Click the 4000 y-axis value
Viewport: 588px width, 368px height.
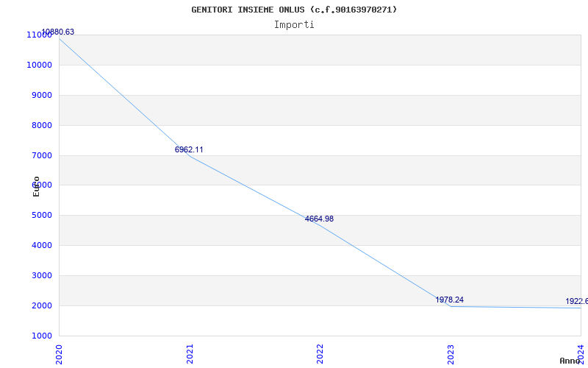click(x=41, y=245)
